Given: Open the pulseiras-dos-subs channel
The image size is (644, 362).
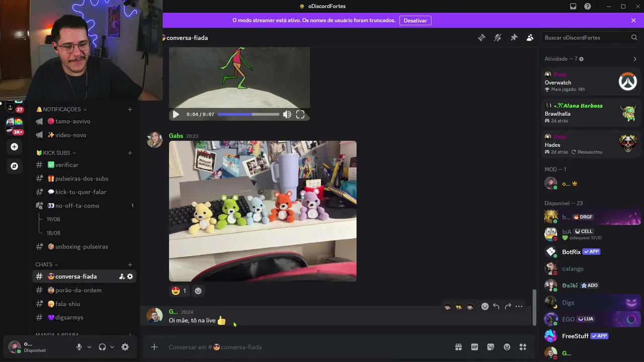Looking at the screenshot, I should (85, 178).
